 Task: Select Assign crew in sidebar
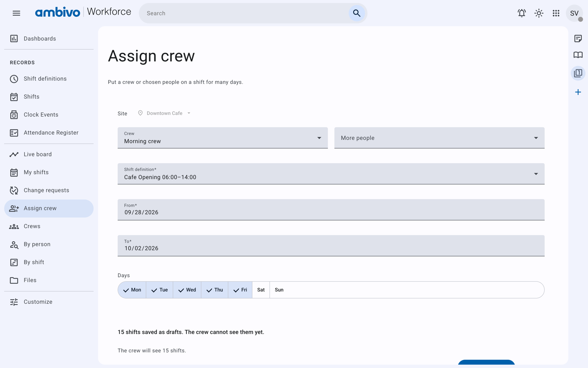(x=49, y=208)
